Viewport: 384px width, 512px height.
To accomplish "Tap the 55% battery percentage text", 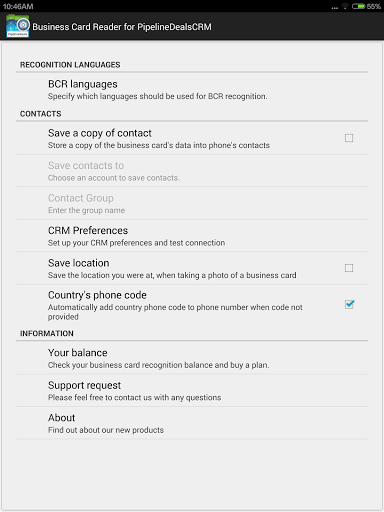I will 374,6.
